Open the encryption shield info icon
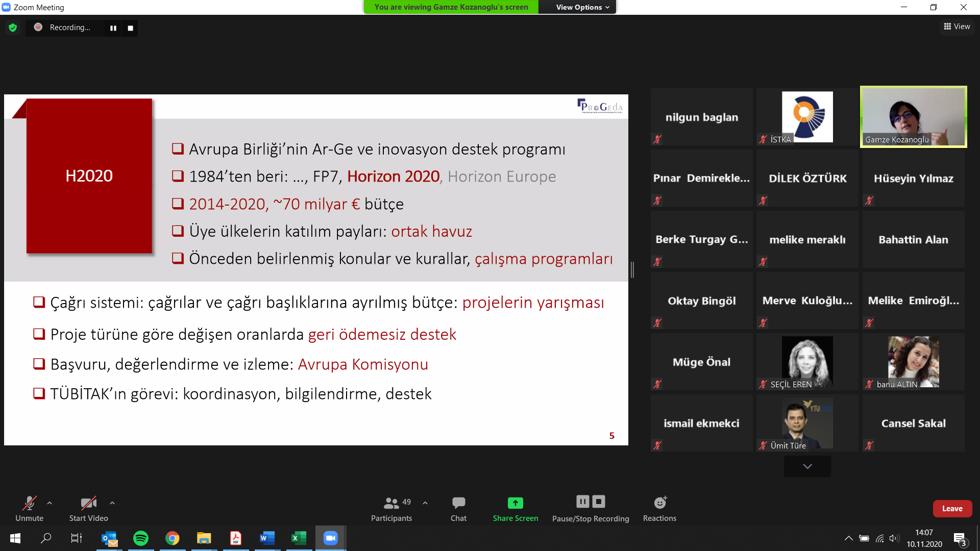 pos(13,28)
